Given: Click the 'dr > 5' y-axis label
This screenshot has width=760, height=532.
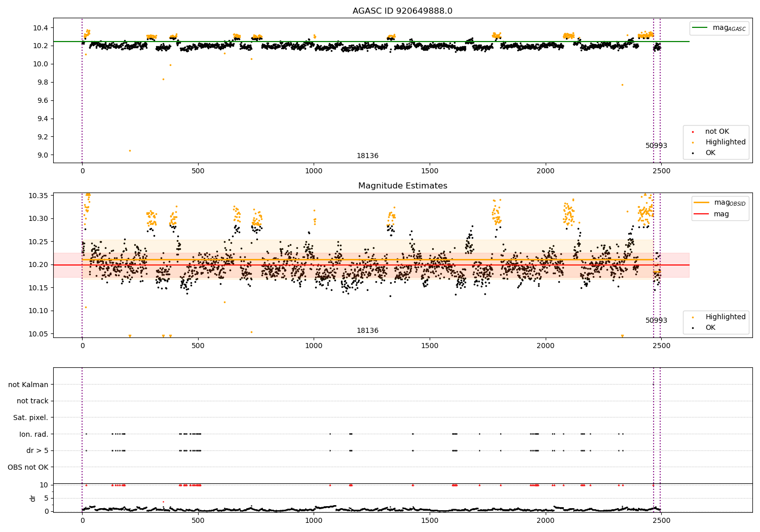Looking at the screenshot, I should (x=37, y=451).
